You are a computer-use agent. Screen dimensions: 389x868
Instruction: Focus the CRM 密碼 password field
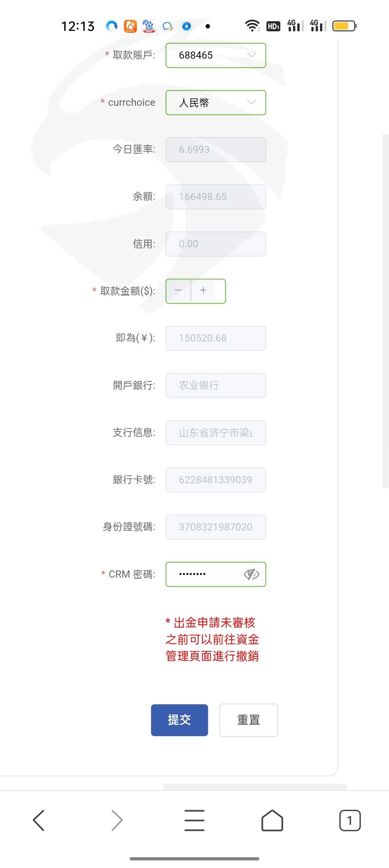(205, 574)
